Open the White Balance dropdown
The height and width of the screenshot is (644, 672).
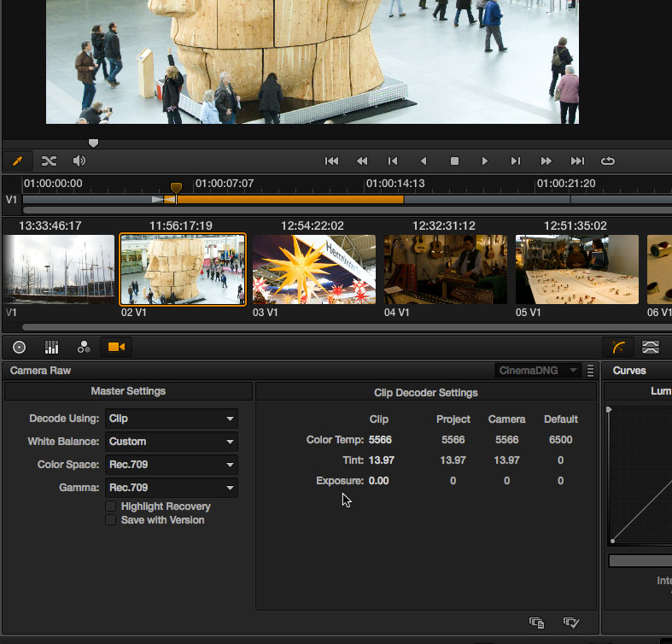coord(172,442)
